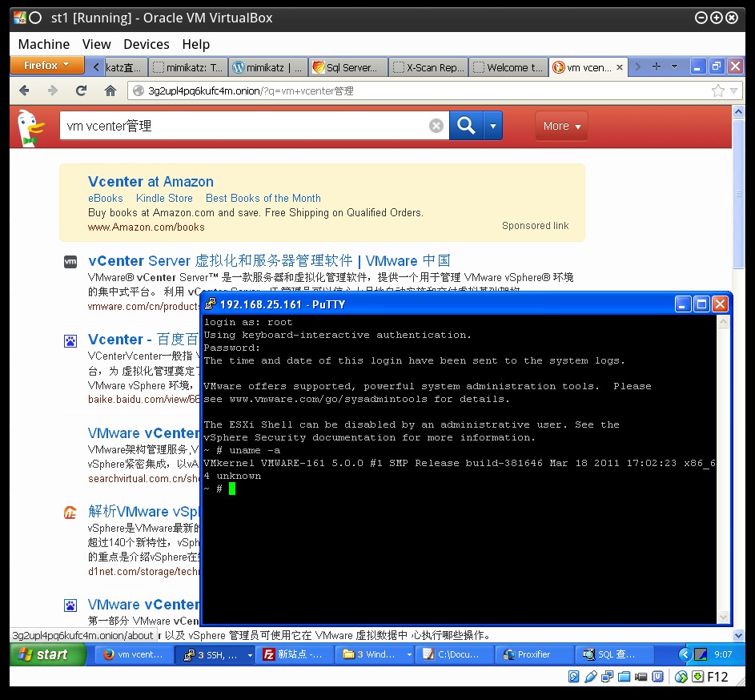
Task: Reload the page with the refresh icon
Action: pos(82,91)
